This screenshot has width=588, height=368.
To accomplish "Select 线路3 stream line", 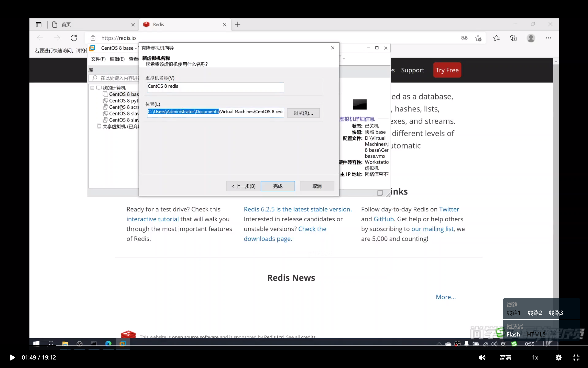I will (556, 313).
